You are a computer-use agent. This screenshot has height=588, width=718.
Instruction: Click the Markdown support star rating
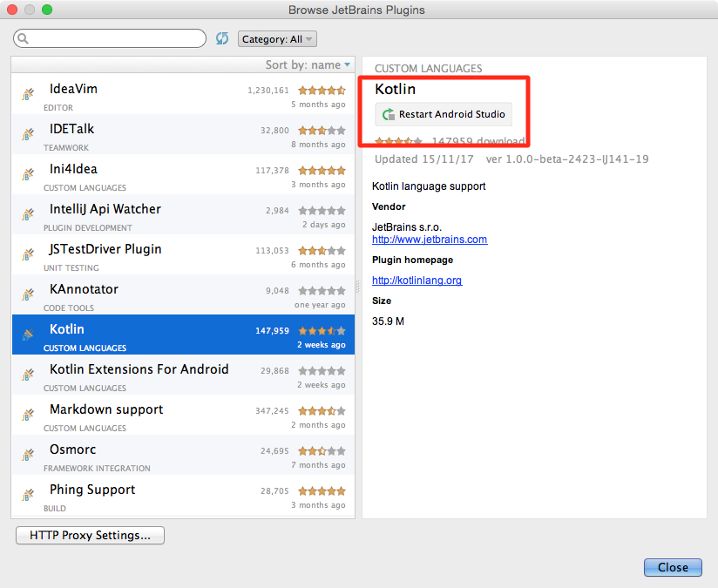(322, 411)
